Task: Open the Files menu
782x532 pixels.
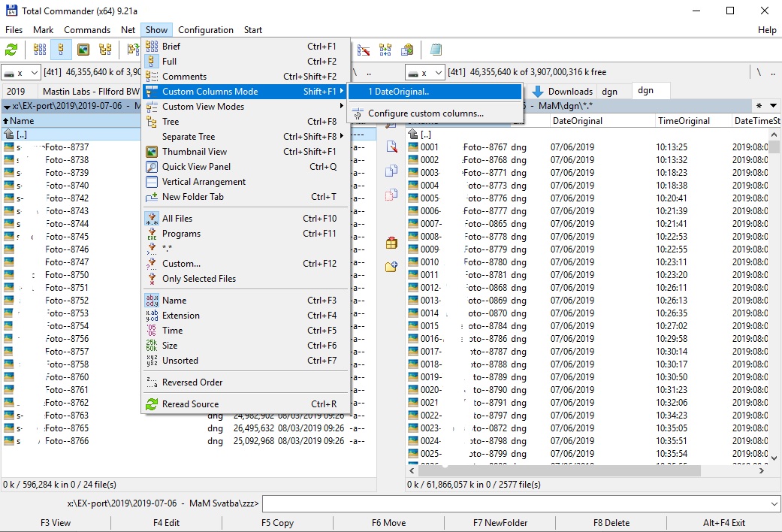Action: pyautogui.click(x=14, y=30)
